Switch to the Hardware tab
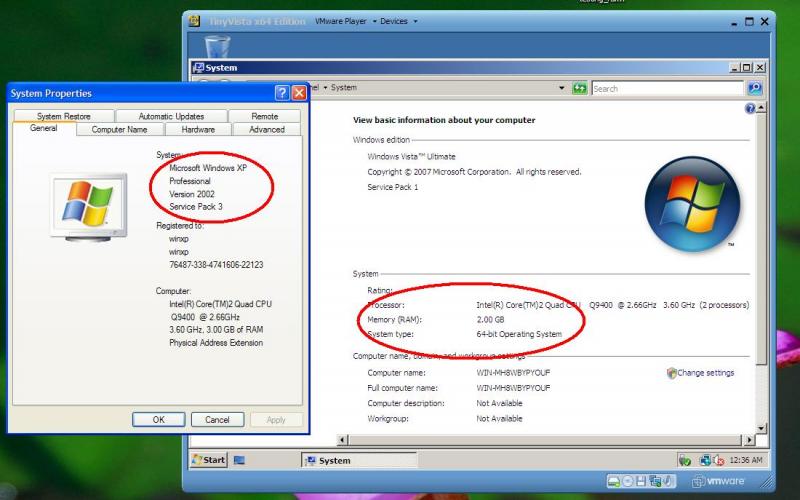 (198, 130)
